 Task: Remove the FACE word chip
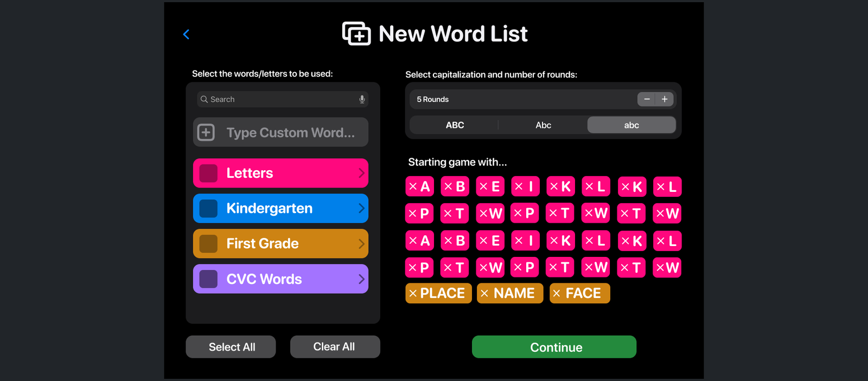[x=557, y=293]
